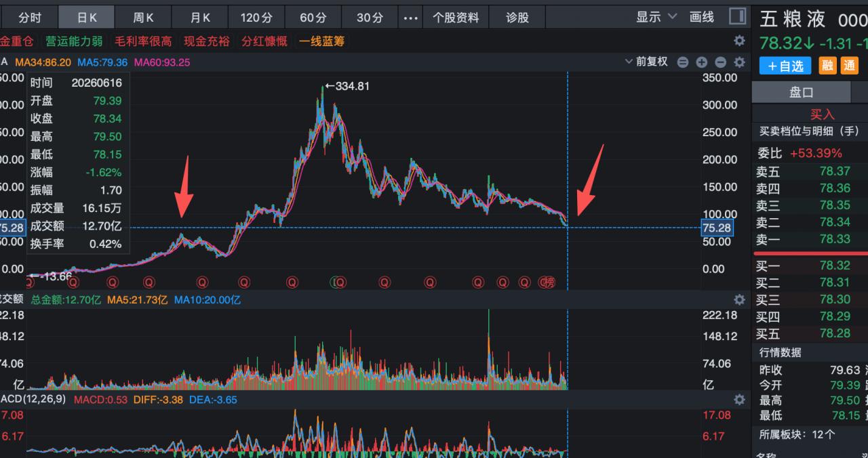This screenshot has width=868, height=458.
Task: Switch to the 分时 intraday tab
Action: (30, 18)
